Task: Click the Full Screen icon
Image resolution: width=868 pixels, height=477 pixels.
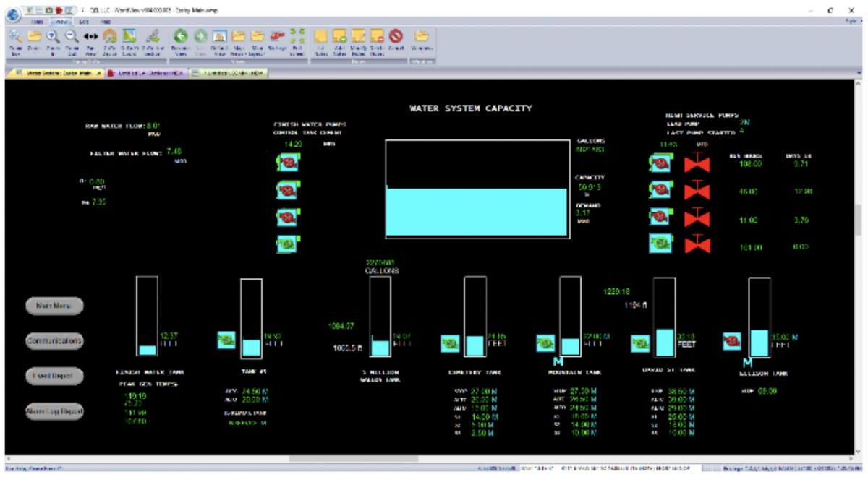Action: [297, 36]
